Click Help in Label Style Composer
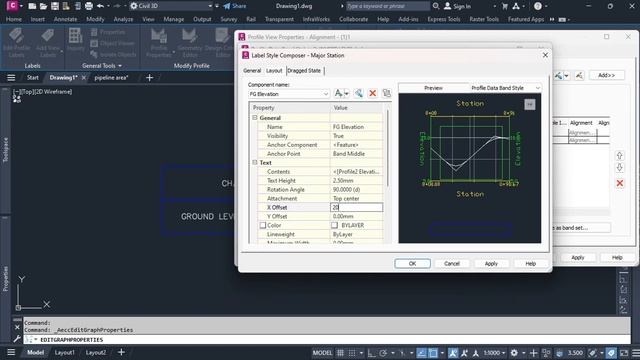The image size is (640, 360). point(530,264)
